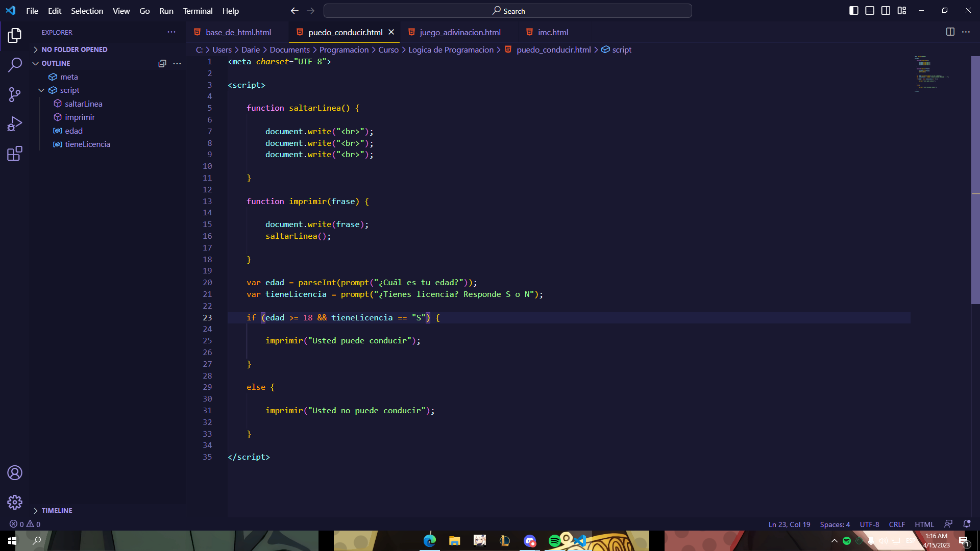Open notifications bell in status bar
980x551 pixels.
(x=967, y=524)
